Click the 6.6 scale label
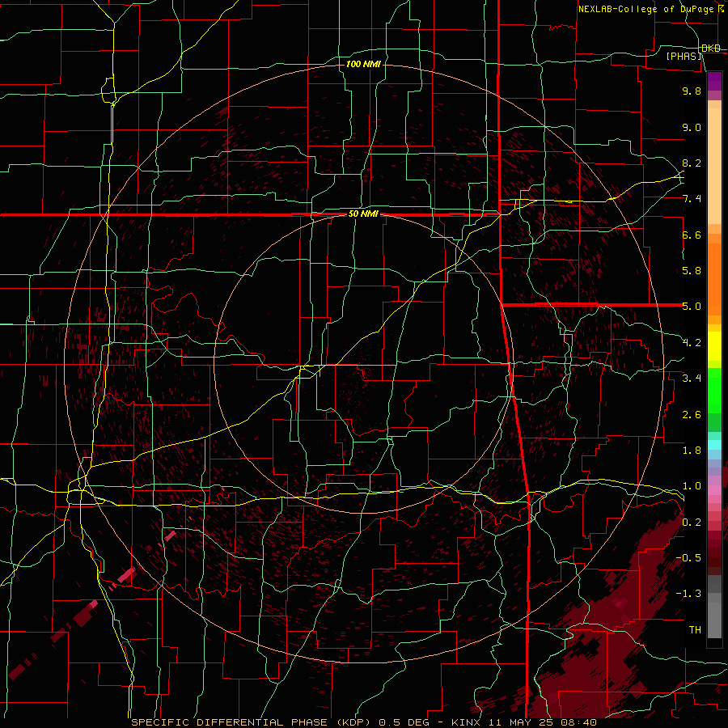This screenshot has width=728, height=728. [x=692, y=235]
